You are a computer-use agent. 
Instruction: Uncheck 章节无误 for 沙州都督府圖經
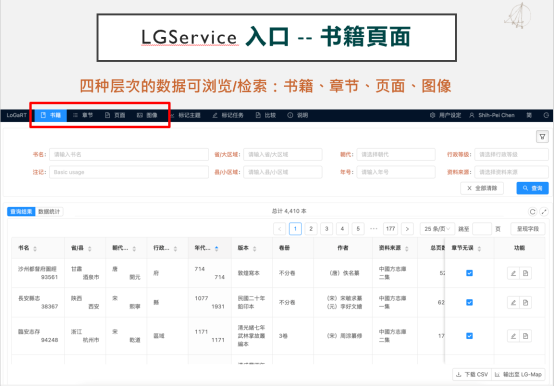469,273
